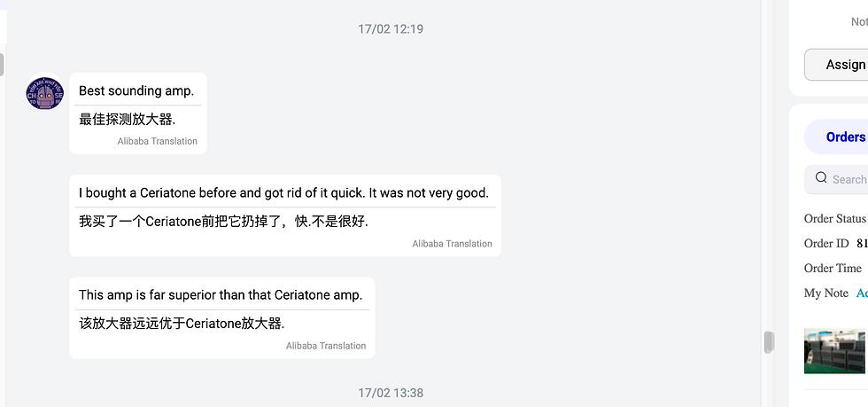Click Alibaba Translation label under first message

tap(158, 141)
